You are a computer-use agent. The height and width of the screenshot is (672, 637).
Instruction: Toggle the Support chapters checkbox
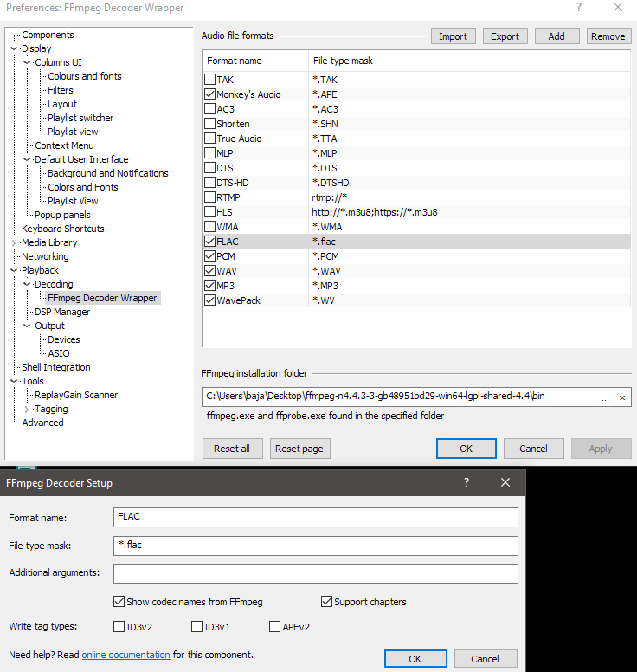click(x=326, y=602)
